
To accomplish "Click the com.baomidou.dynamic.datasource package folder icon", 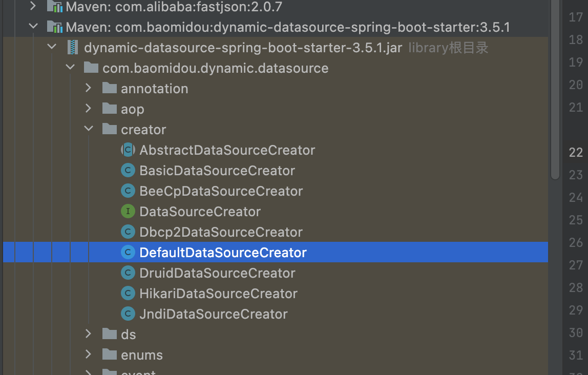I will [91, 68].
